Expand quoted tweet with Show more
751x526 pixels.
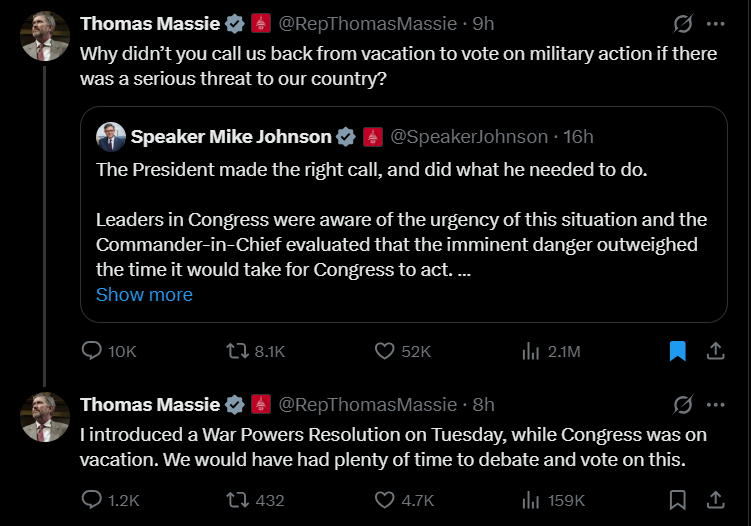click(x=144, y=295)
